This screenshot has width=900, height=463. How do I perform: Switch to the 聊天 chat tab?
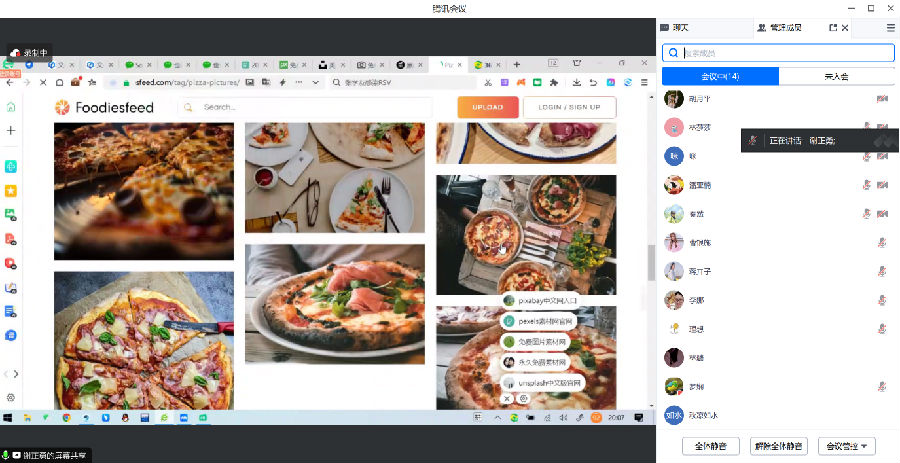(680, 28)
